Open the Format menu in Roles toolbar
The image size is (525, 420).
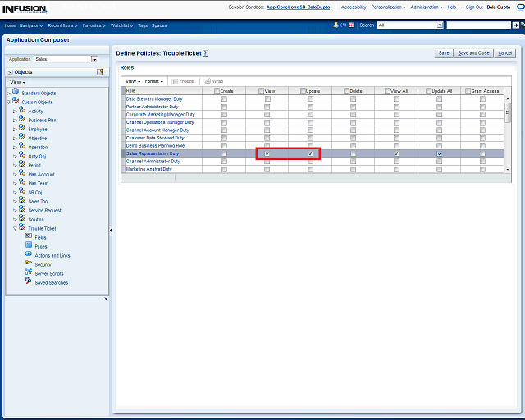click(154, 81)
